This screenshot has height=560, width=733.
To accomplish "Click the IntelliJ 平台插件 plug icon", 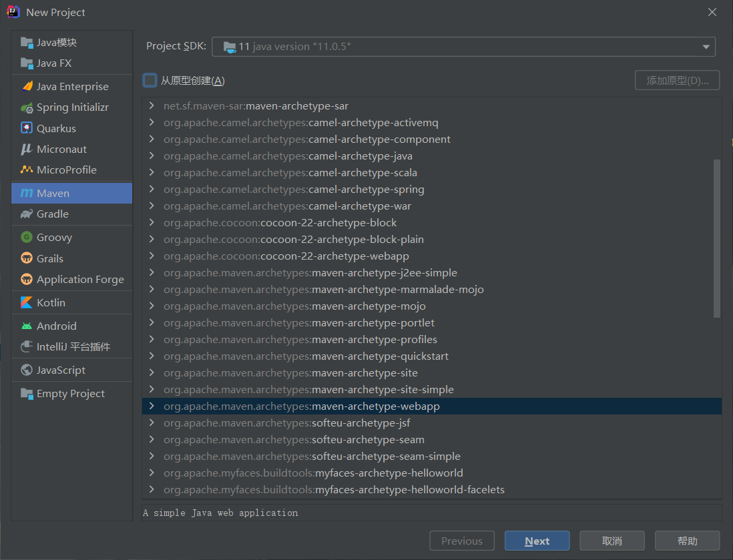I will tap(27, 346).
